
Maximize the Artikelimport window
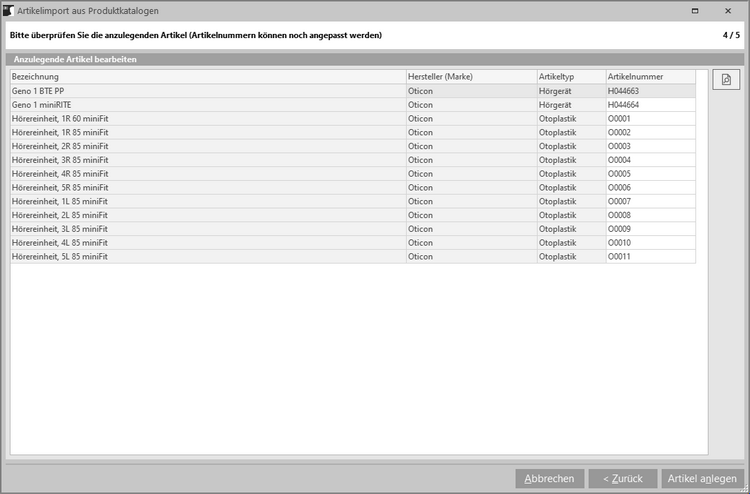[695, 11]
